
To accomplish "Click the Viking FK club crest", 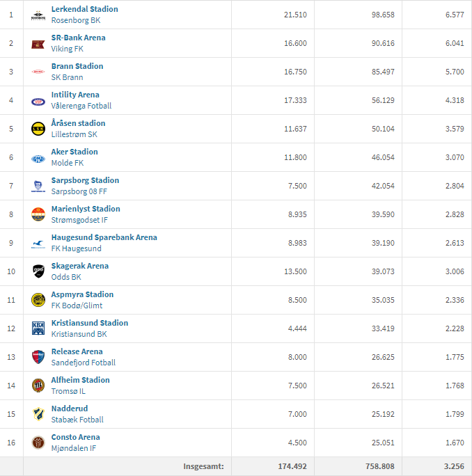I will click(38, 44).
